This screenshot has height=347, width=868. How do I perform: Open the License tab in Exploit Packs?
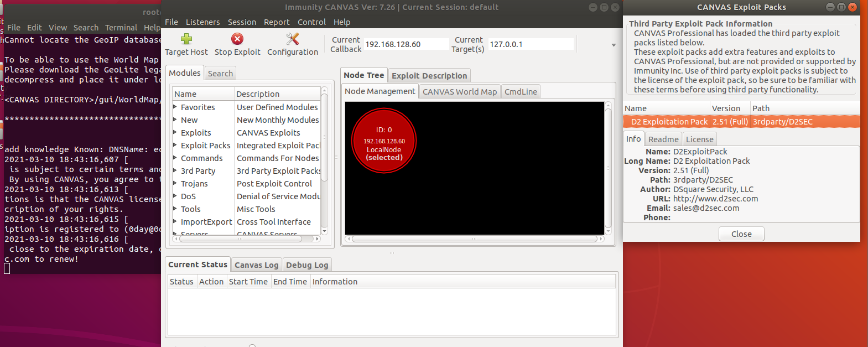tap(700, 139)
